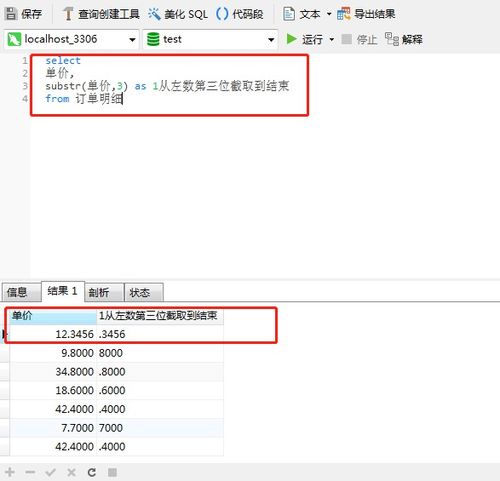Click the 导出结果 label

tap(375, 14)
